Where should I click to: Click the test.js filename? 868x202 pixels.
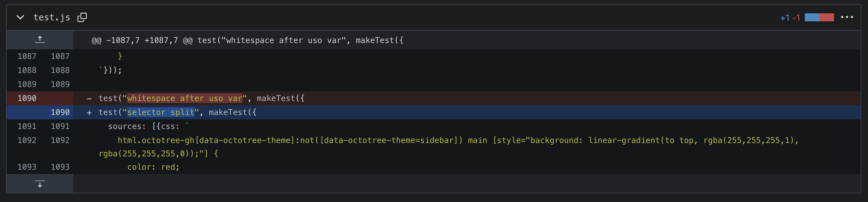[52, 17]
